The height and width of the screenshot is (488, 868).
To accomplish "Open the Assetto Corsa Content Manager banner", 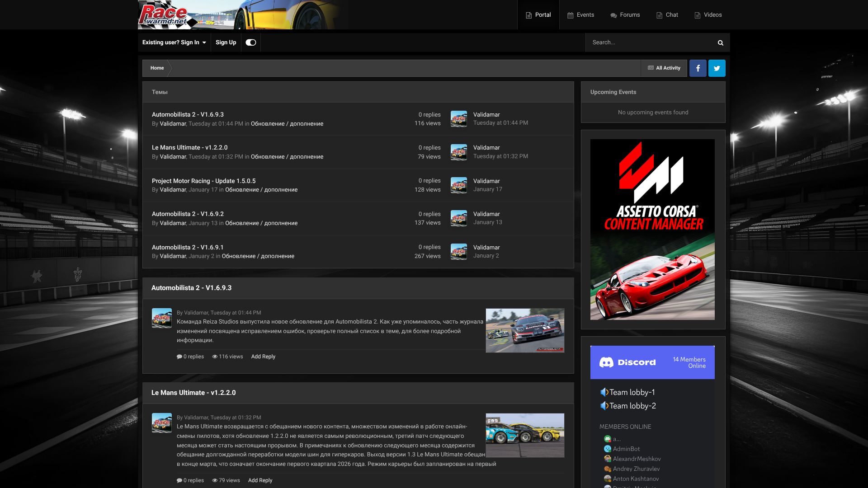I will 652,230.
